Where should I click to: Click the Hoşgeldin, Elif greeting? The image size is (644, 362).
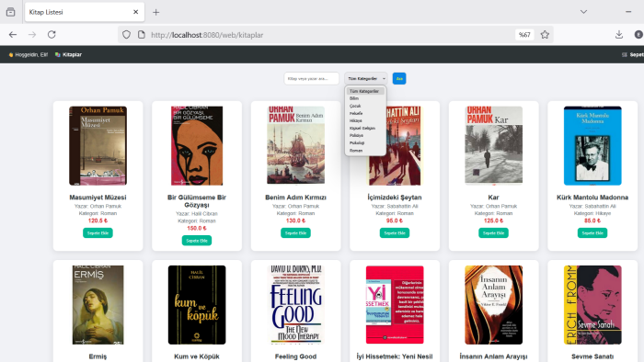(29, 54)
